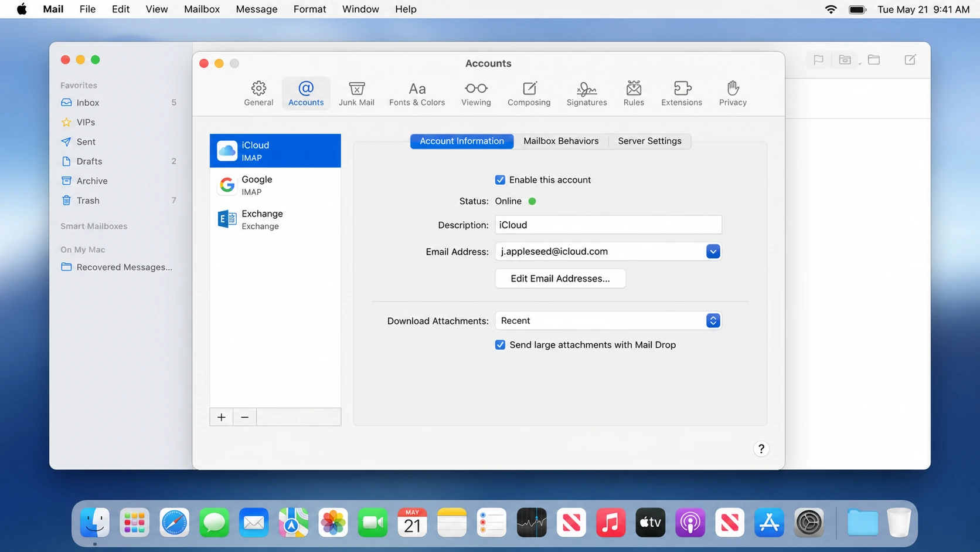Image resolution: width=980 pixels, height=552 pixels.
Task: Open Download Attachments popup menu
Action: tap(608, 321)
